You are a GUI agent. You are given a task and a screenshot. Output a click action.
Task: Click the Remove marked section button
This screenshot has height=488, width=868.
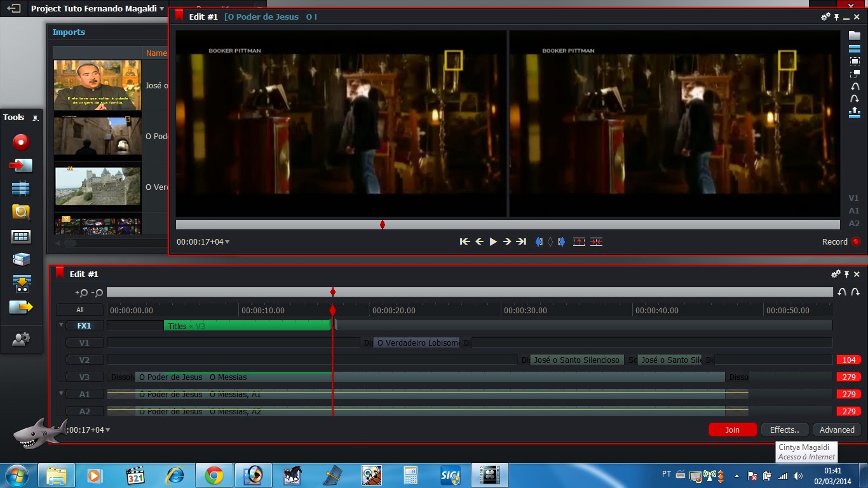click(579, 241)
